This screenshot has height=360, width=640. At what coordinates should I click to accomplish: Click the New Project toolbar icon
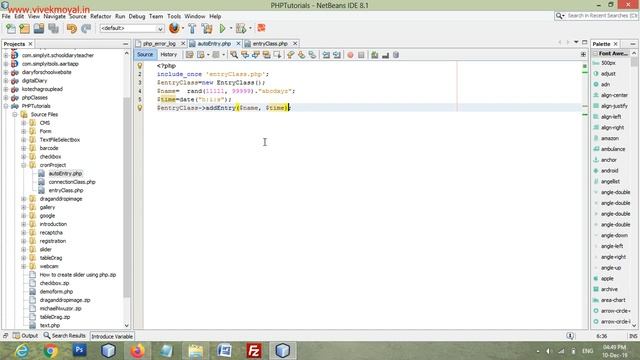[x=25, y=28]
